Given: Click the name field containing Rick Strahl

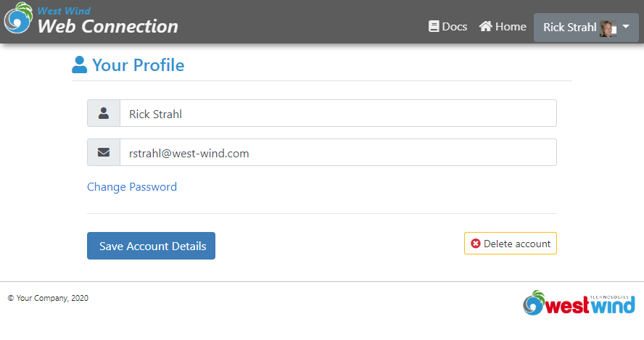Looking at the screenshot, I should pos(339,113).
